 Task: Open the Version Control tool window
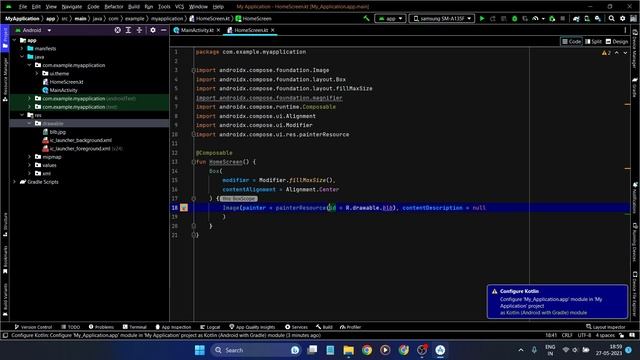click(x=33, y=327)
